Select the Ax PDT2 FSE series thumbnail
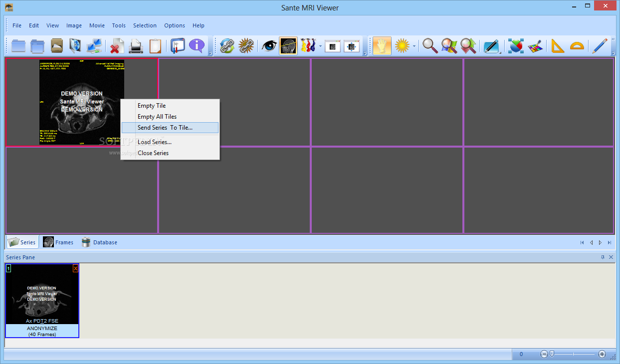The height and width of the screenshot is (364, 620). [42, 301]
